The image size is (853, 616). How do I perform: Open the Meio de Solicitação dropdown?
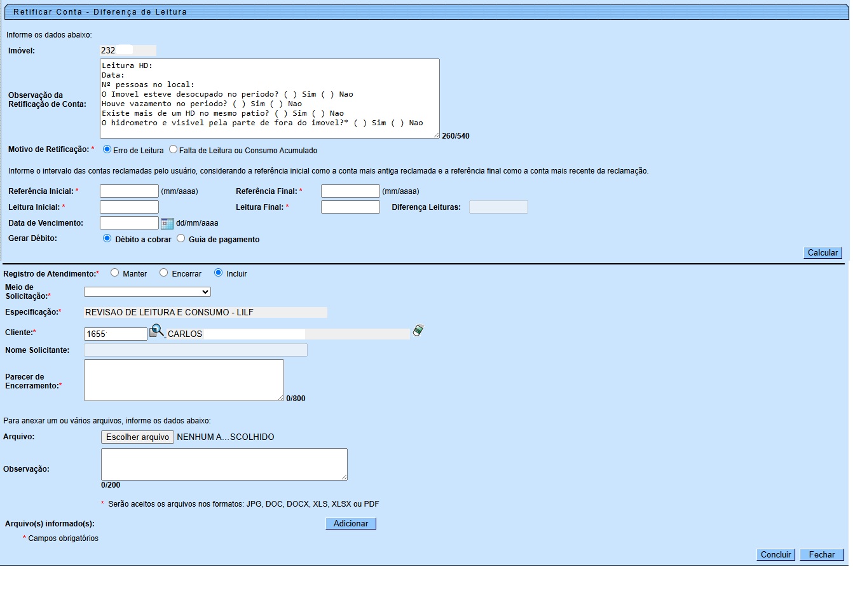click(147, 292)
